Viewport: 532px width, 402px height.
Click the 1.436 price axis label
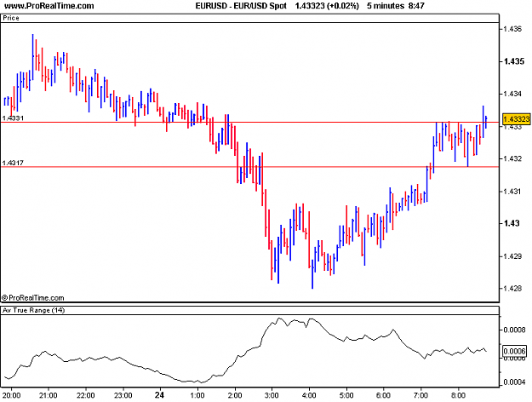(512, 29)
